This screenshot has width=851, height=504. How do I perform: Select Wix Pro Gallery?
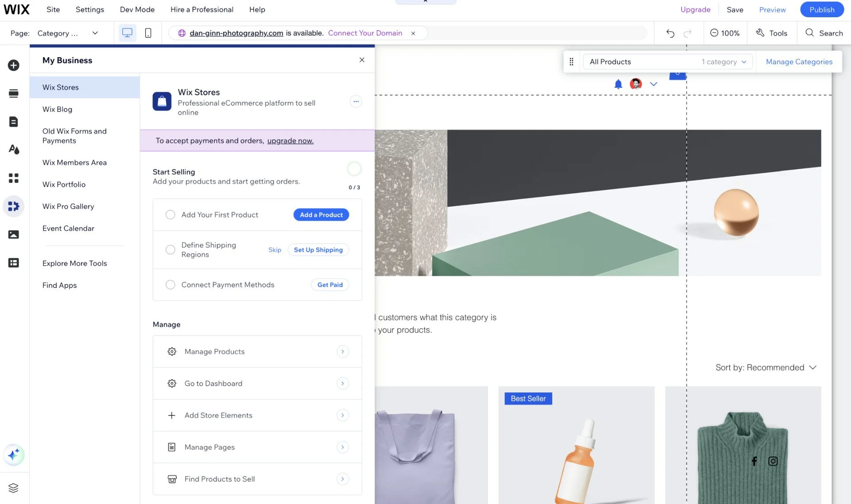(x=85, y=206)
